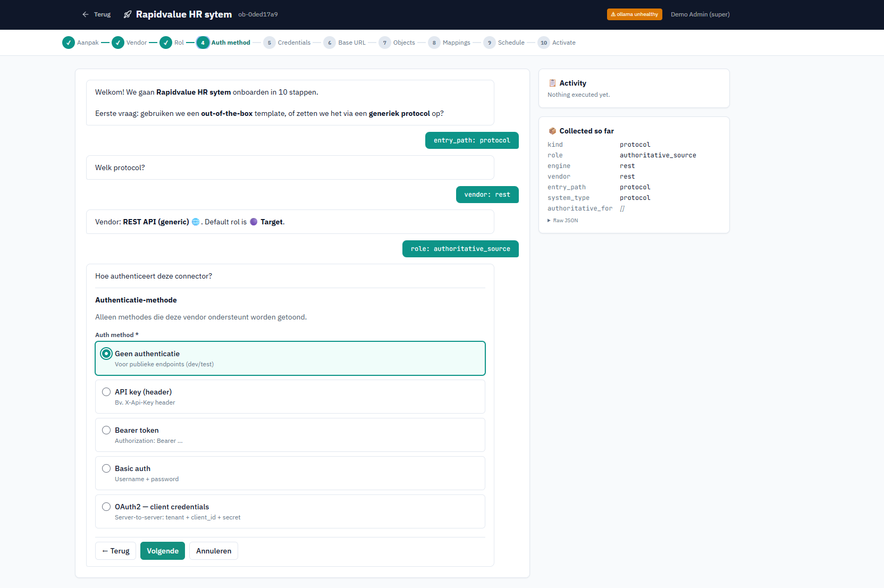Jump to the Schedule step label

pyautogui.click(x=511, y=43)
